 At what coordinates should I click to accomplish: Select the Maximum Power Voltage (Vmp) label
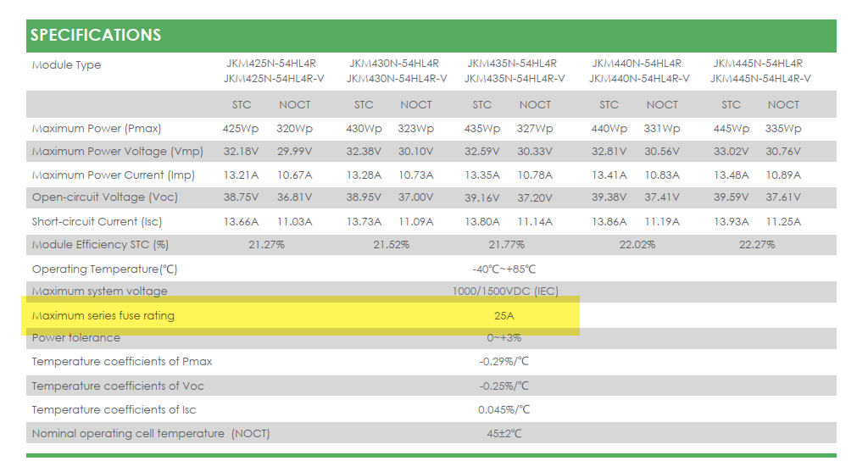pyautogui.click(x=117, y=151)
